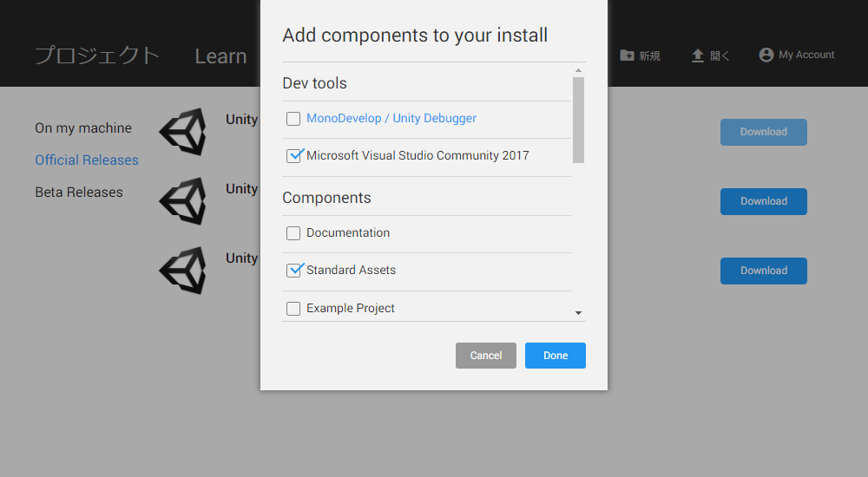Viewport: 868px width, 477px height.
Task: Enable the MonoDevelop / Unity Debugger checkbox
Action: pyautogui.click(x=293, y=119)
